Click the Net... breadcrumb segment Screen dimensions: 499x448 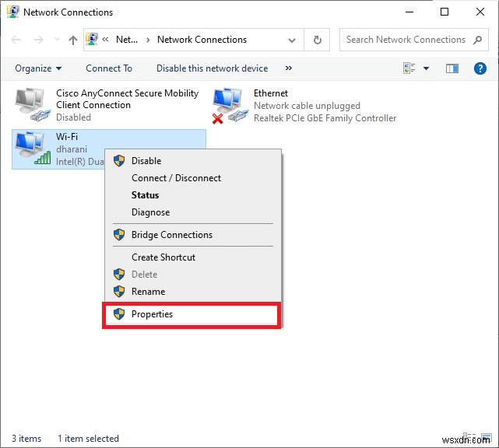click(x=127, y=40)
